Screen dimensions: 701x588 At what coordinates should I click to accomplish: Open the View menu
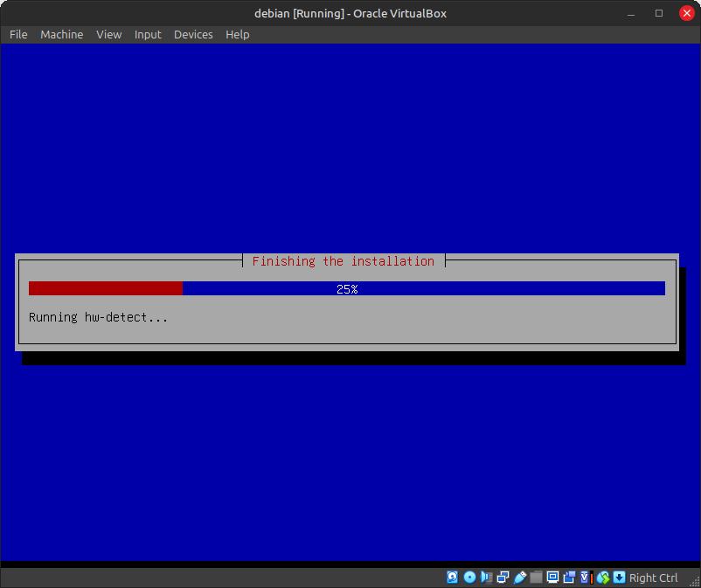[x=109, y=34]
